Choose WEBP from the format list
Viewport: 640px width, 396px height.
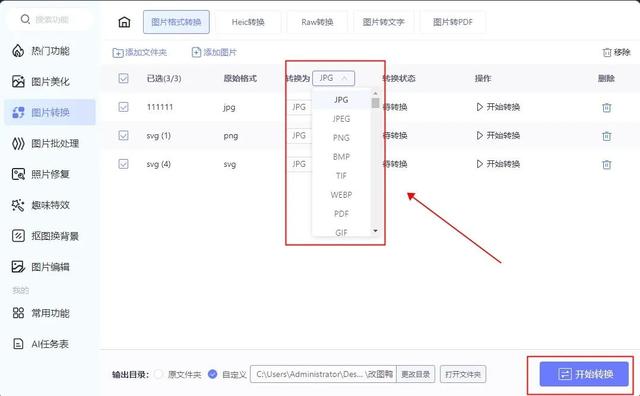[341, 195]
